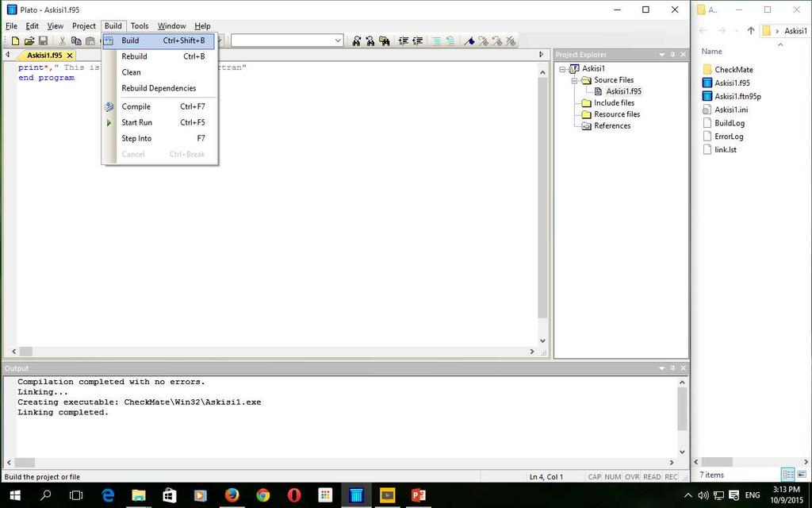Open the Window menu
This screenshot has width=812, height=508.
click(171, 26)
